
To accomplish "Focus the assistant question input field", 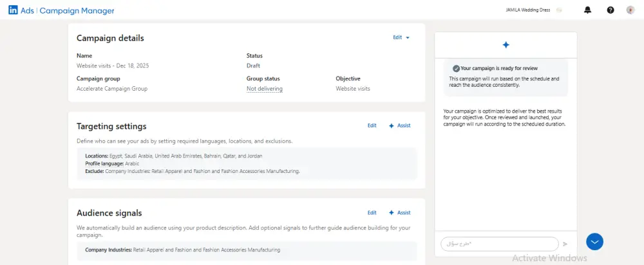I will [499, 244].
